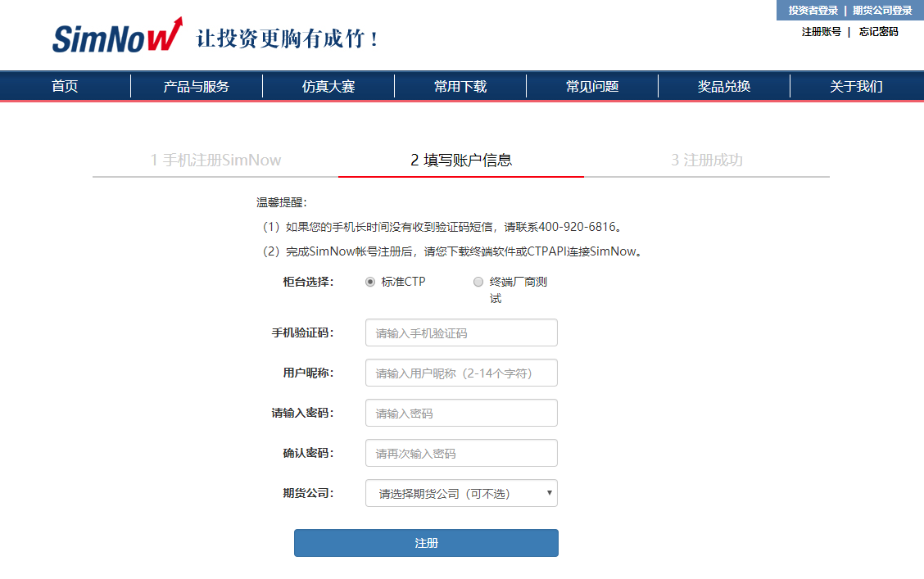Select the 确认密码 input box
This screenshot has height=579, width=924.
461,453
